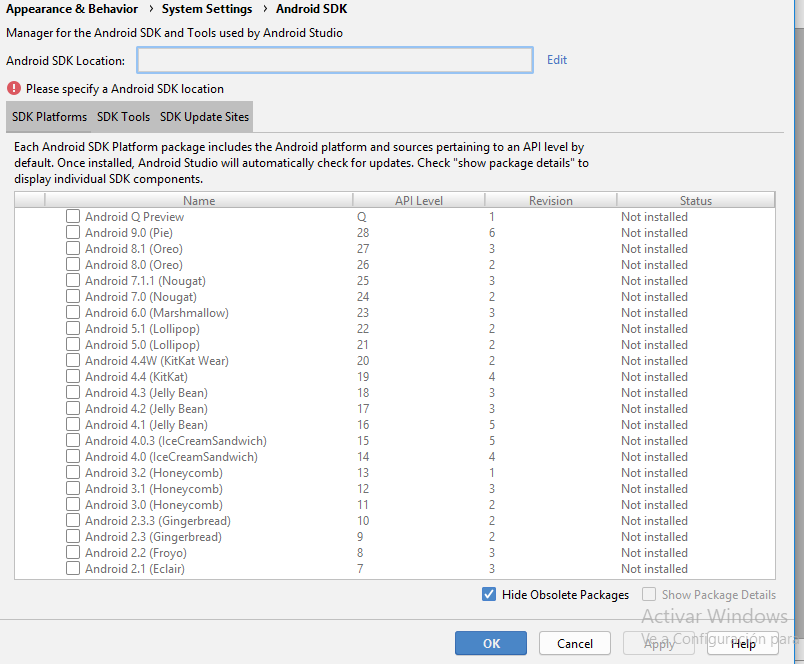
Task: Select Android 2.3.3 (Gingerbread) checkbox
Action: pyautogui.click(x=73, y=520)
